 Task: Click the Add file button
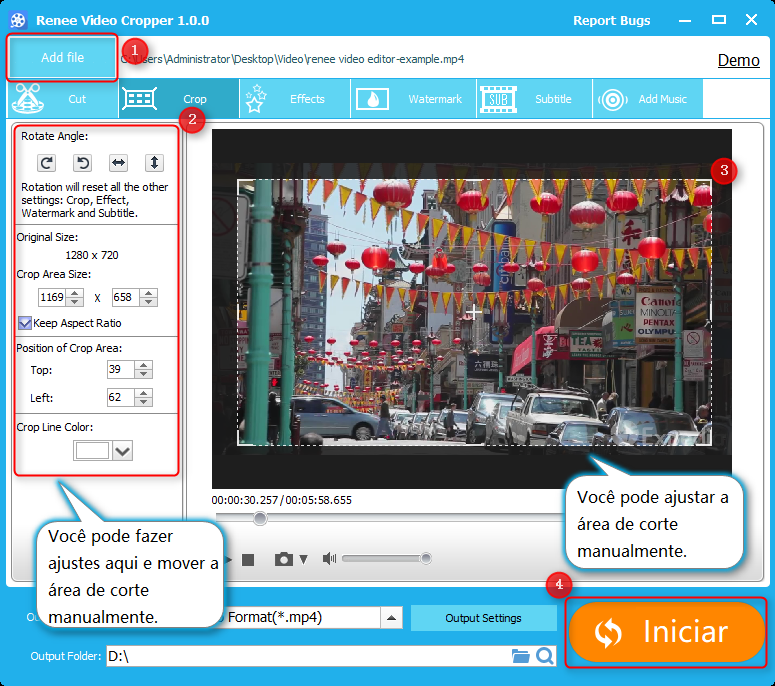click(x=62, y=57)
